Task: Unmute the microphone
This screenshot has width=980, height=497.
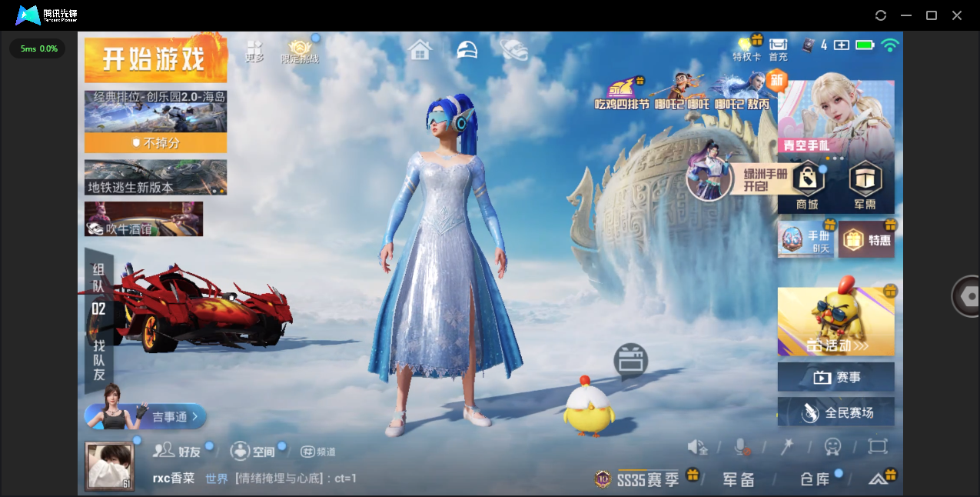Action: [x=742, y=446]
